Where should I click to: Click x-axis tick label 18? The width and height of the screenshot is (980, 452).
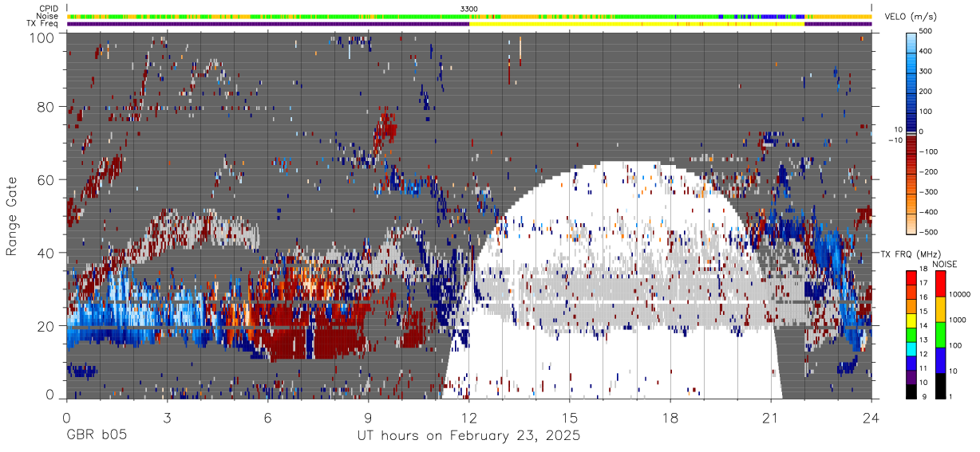point(670,417)
